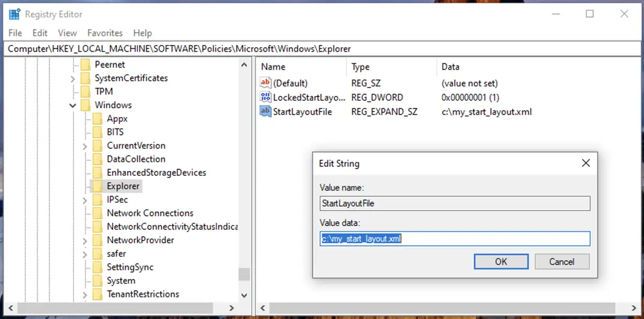This screenshot has width=644, height=319.
Task: Expand the SystemCertificates key
Action: (73, 78)
